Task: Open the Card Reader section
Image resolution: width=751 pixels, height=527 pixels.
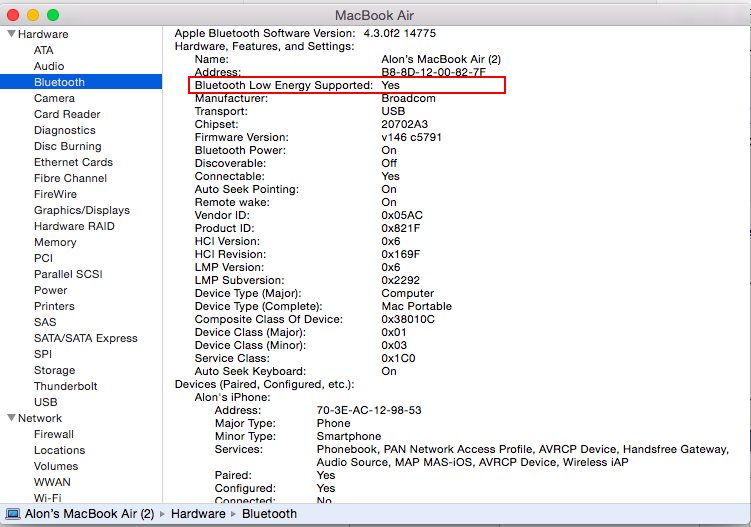Action: [67, 114]
